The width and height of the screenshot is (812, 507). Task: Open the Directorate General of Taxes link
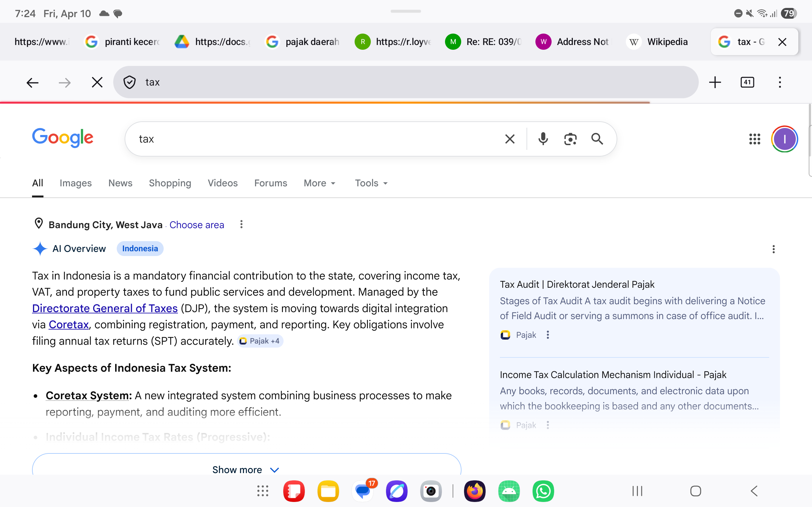tap(105, 308)
